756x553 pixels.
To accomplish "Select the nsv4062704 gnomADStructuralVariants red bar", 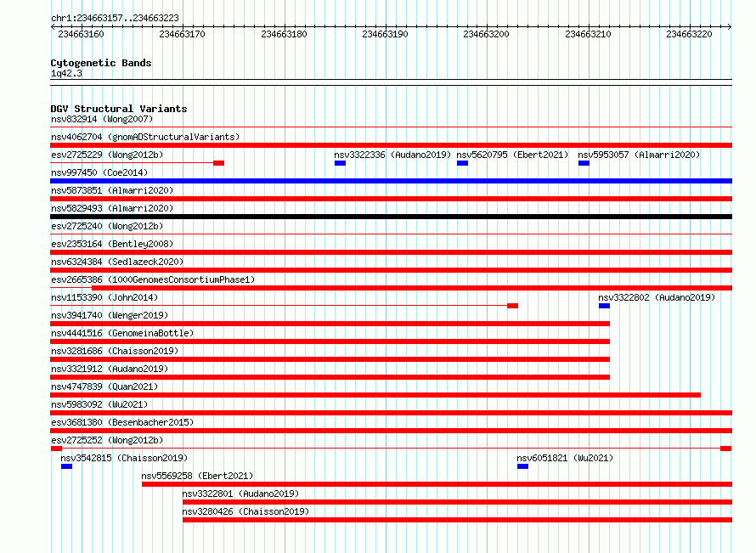I will [391, 145].
